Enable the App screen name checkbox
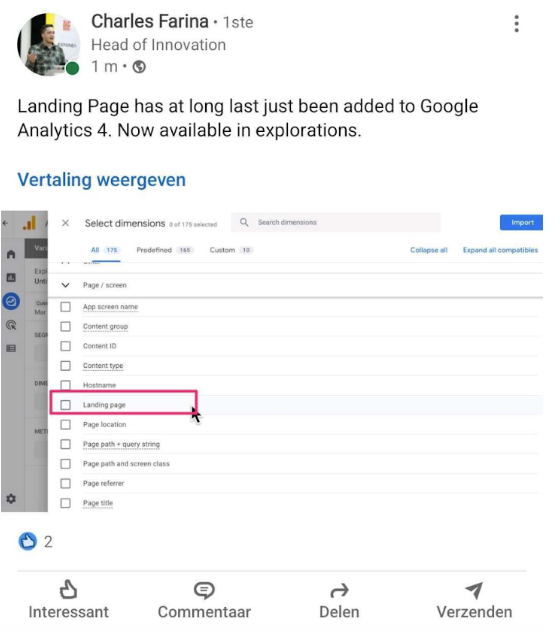This screenshot has width=560, height=640. 65,307
